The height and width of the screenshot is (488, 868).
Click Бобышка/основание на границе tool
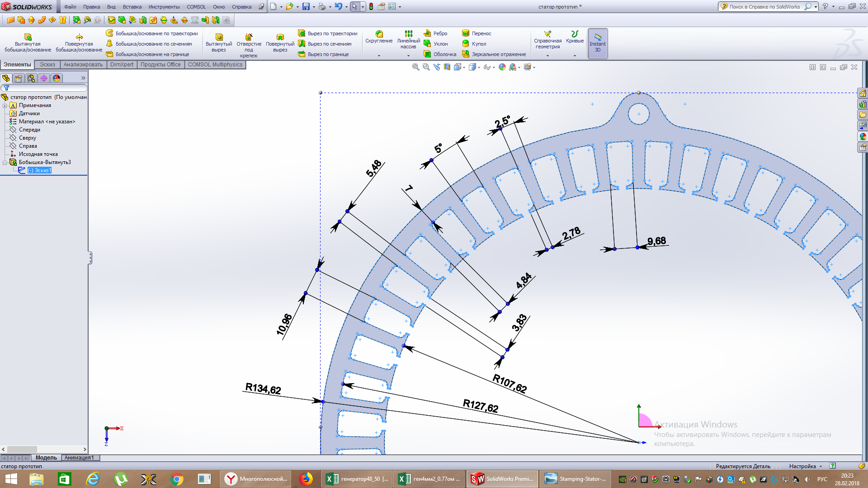pyautogui.click(x=148, y=54)
